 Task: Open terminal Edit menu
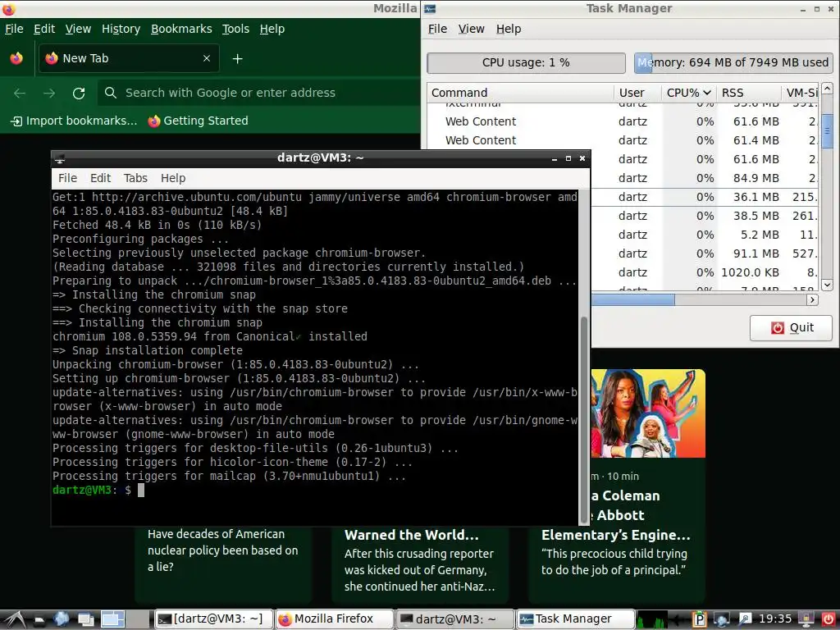tap(100, 178)
